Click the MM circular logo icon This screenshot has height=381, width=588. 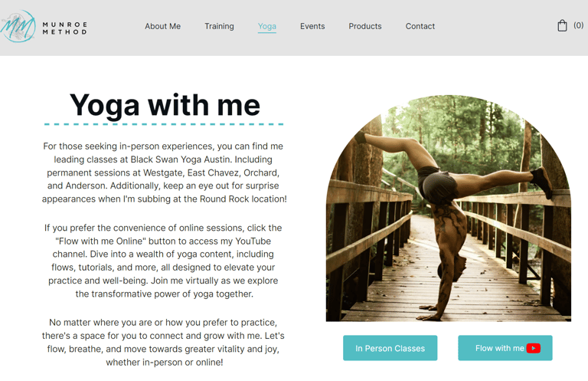(x=18, y=26)
